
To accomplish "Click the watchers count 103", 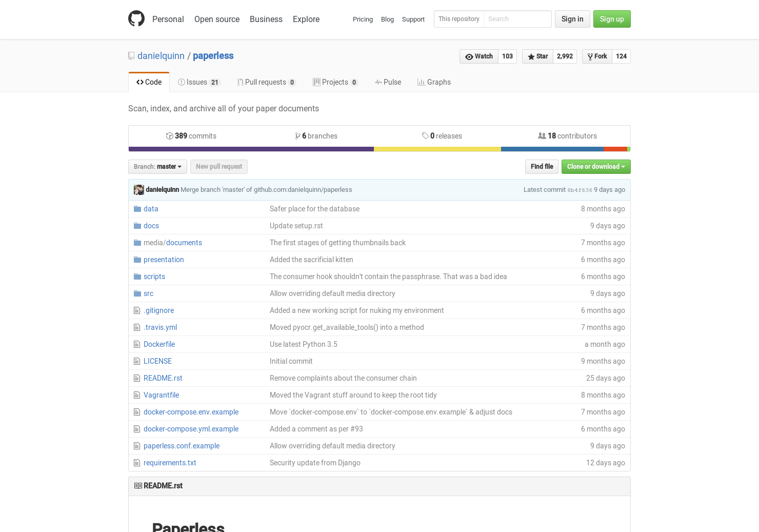I will 508,56.
